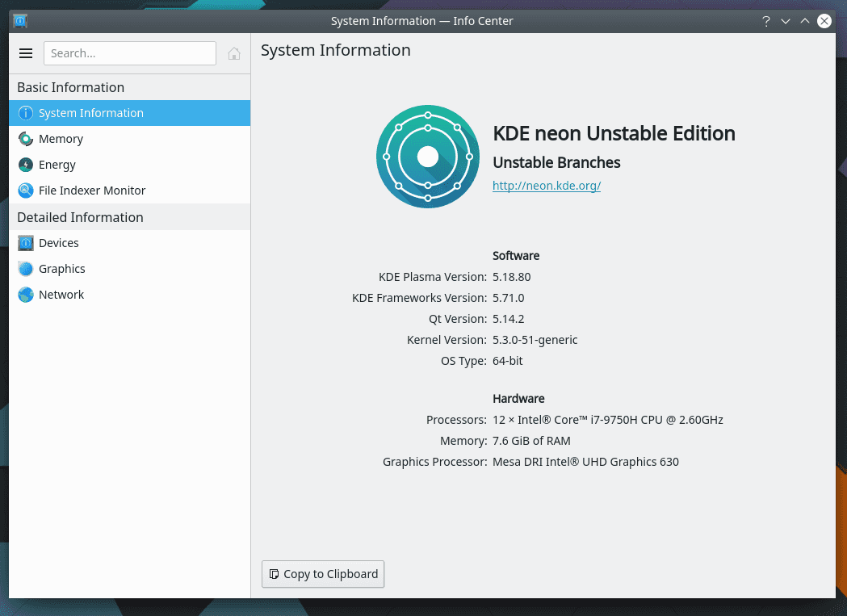Viewport: 847px width, 616px height.
Task: Select the Memory sidebar icon
Action: [x=27, y=139]
